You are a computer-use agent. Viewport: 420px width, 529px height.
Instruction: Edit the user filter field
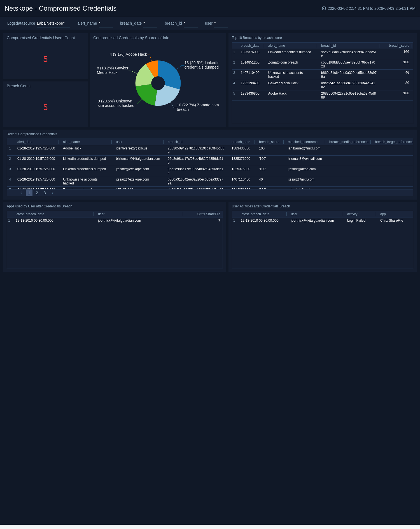(221, 23)
